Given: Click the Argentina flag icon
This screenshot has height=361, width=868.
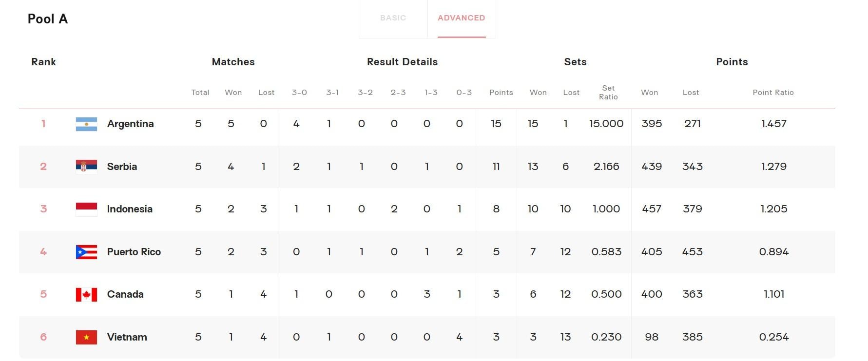Looking at the screenshot, I should tap(86, 124).
